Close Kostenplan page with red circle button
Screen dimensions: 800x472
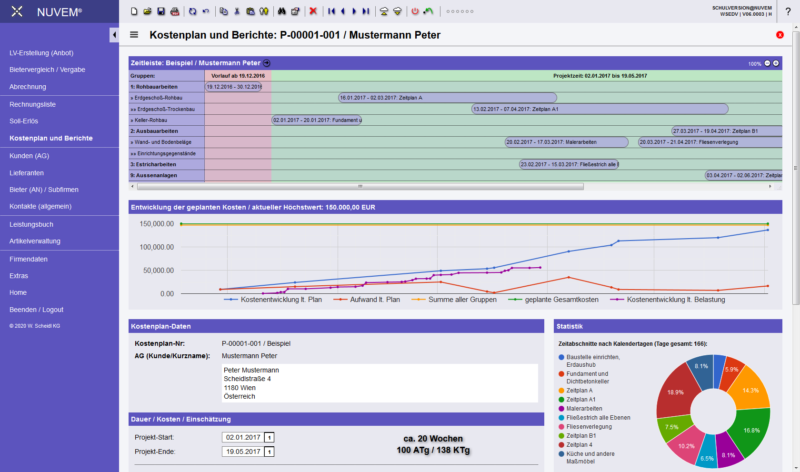coord(780,35)
